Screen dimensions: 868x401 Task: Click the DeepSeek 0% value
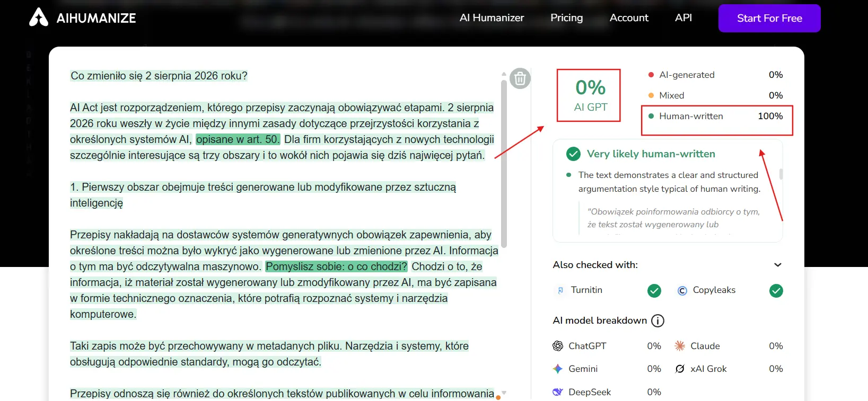[654, 392]
